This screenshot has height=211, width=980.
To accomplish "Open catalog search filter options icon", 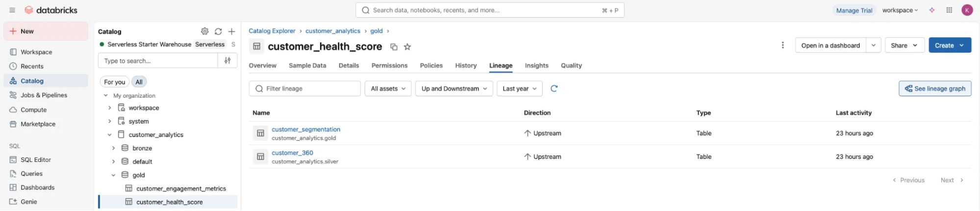I will coord(227,61).
